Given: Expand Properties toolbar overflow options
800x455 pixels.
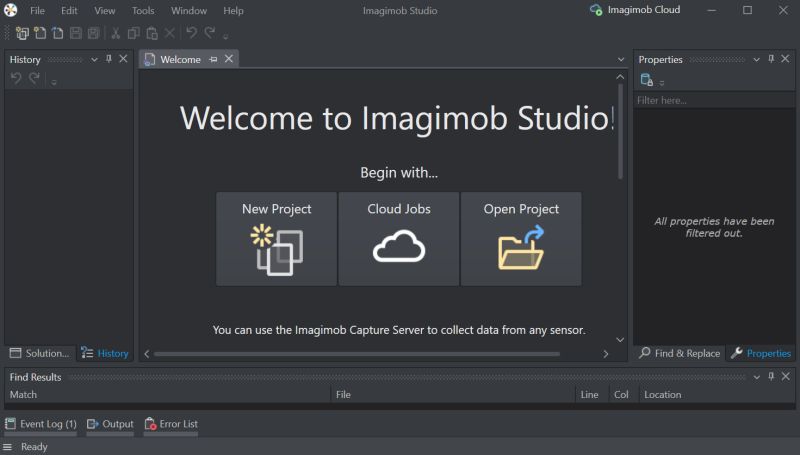Looking at the screenshot, I should pyautogui.click(x=662, y=82).
